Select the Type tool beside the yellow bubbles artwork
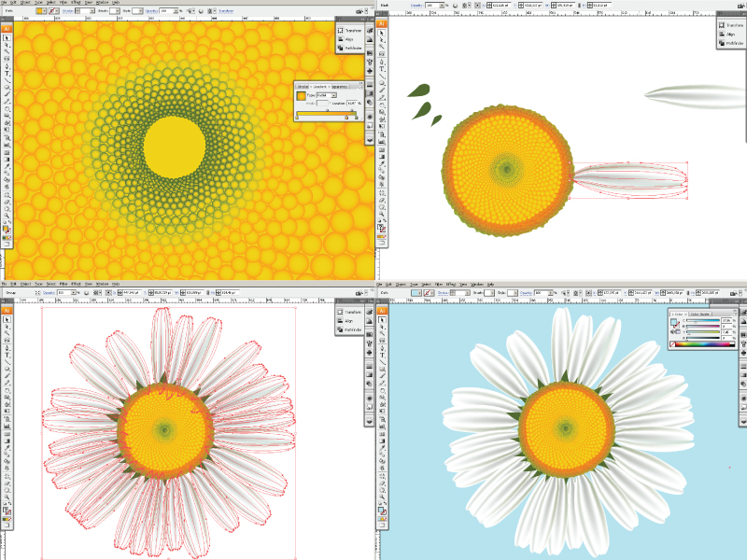 (7, 73)
